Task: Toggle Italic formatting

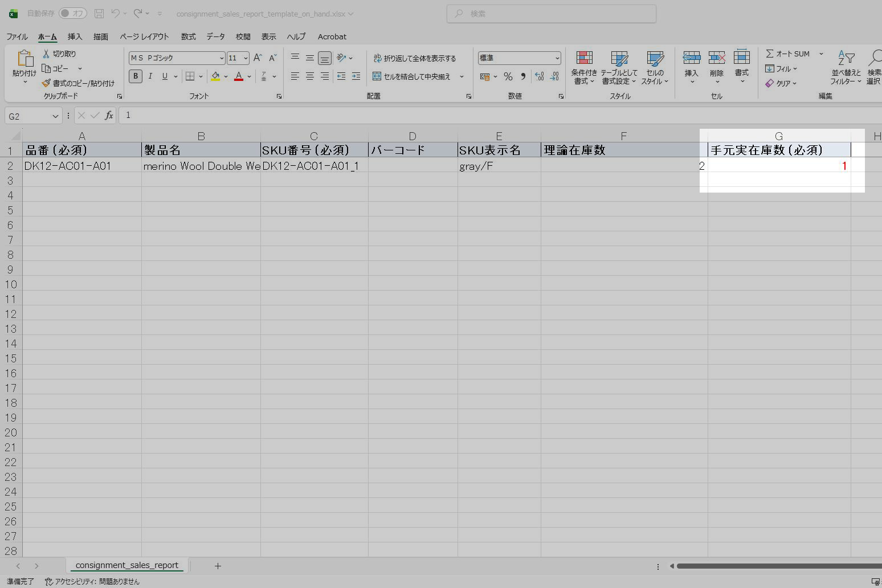Action: [x=150, y=76]
